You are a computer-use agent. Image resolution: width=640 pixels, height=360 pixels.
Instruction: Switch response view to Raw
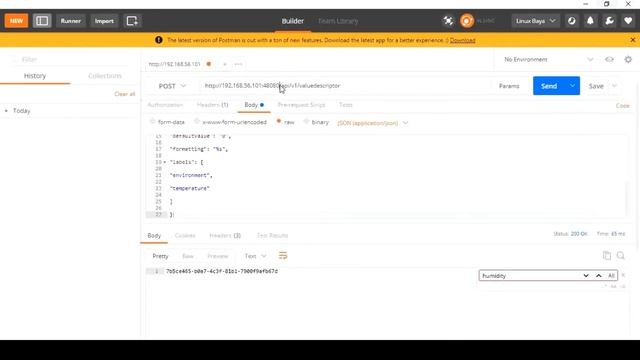point(188,256)
